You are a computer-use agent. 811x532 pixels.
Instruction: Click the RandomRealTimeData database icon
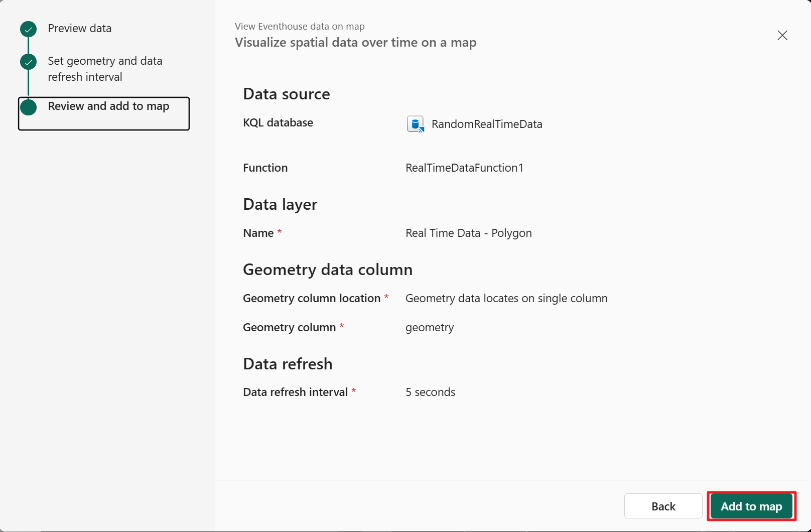click(415, 123)
